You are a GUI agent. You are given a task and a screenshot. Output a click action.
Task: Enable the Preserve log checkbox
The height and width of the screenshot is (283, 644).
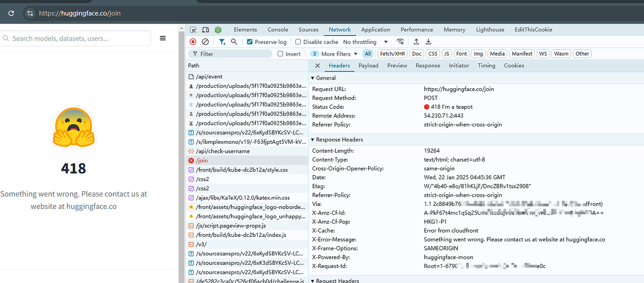tap(250, 42)
